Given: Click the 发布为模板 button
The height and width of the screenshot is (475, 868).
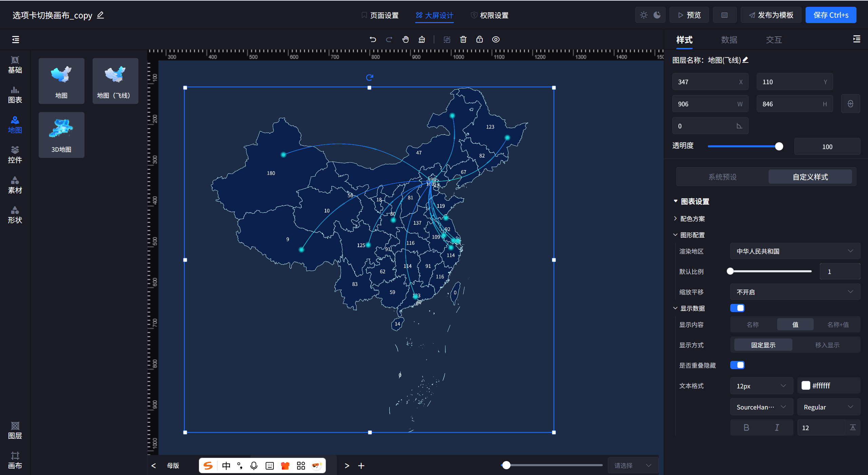Looking at the screenshot, I should (x=771, y=15).
